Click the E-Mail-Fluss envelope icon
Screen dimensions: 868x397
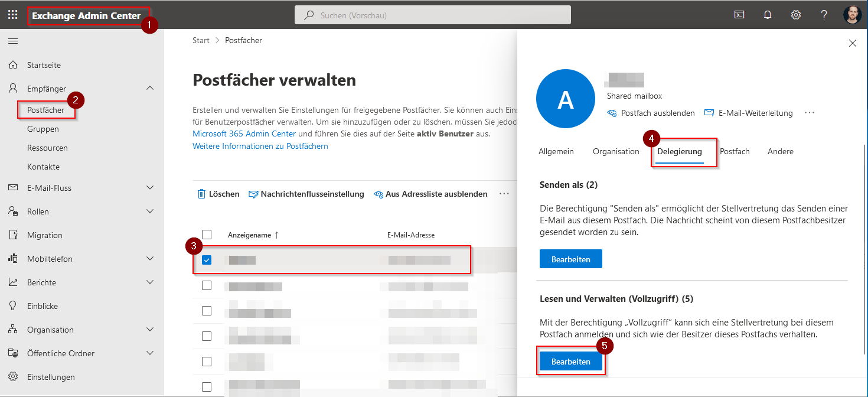[13, 188]
